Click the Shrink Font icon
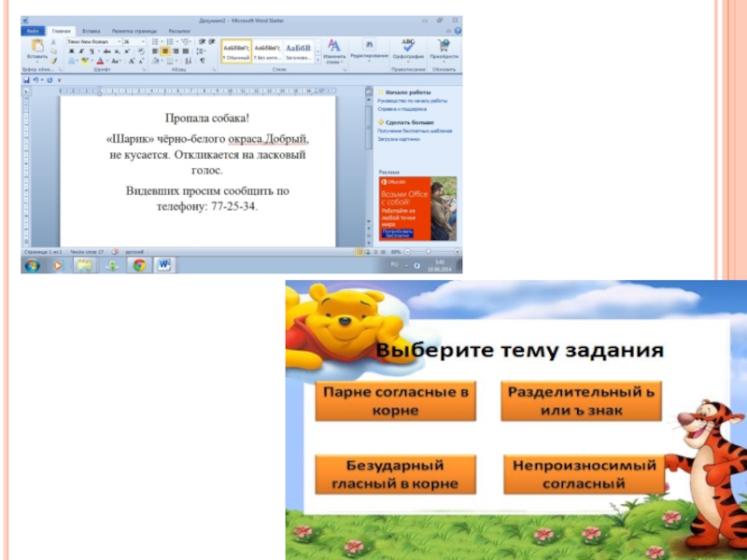747x560 pixels. click(x=141, y=61)
